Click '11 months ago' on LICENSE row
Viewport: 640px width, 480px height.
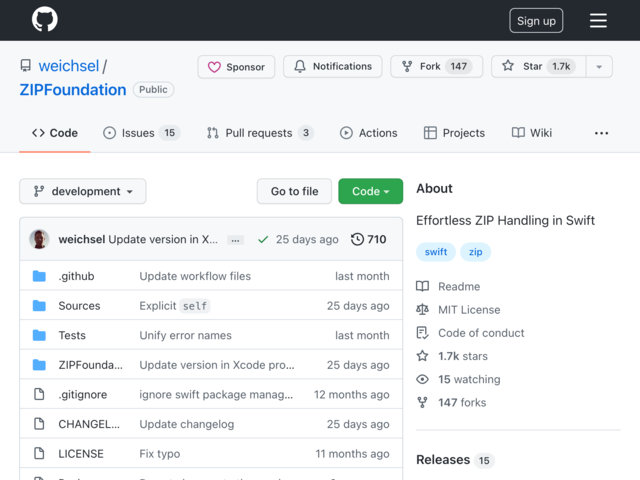pos(352,454)
